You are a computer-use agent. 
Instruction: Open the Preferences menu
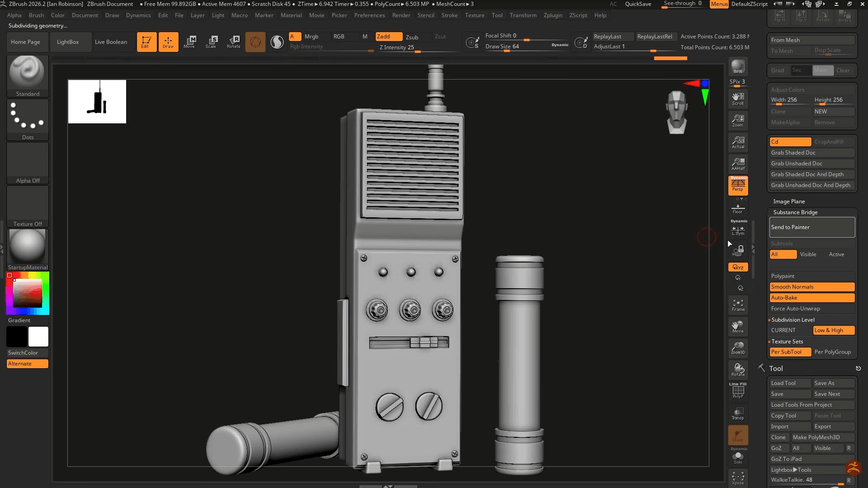click(369, 15)
